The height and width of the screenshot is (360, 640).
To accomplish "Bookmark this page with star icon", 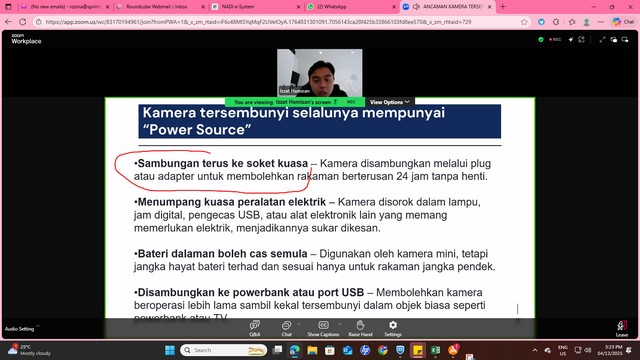I will (524, 22).
